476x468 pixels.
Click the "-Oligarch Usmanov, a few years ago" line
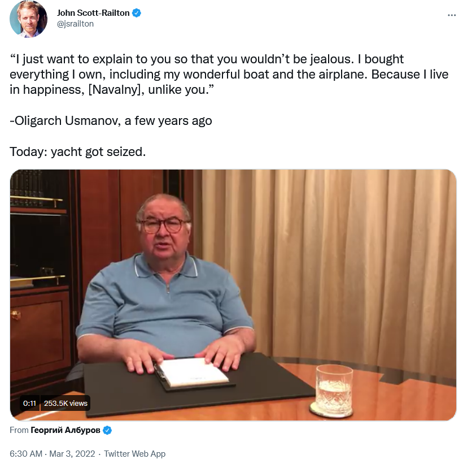point(111,120)
